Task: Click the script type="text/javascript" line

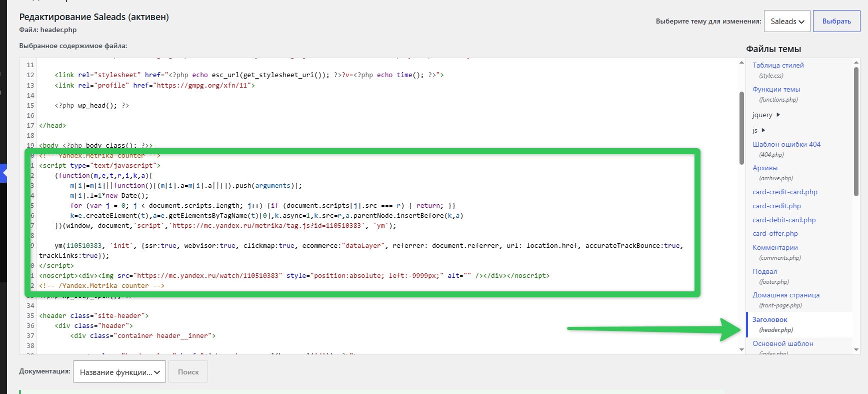Action: click(100, 165)
